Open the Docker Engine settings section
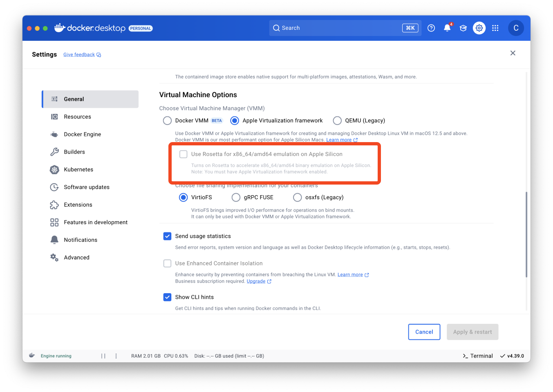 click(x=90, y=134)
